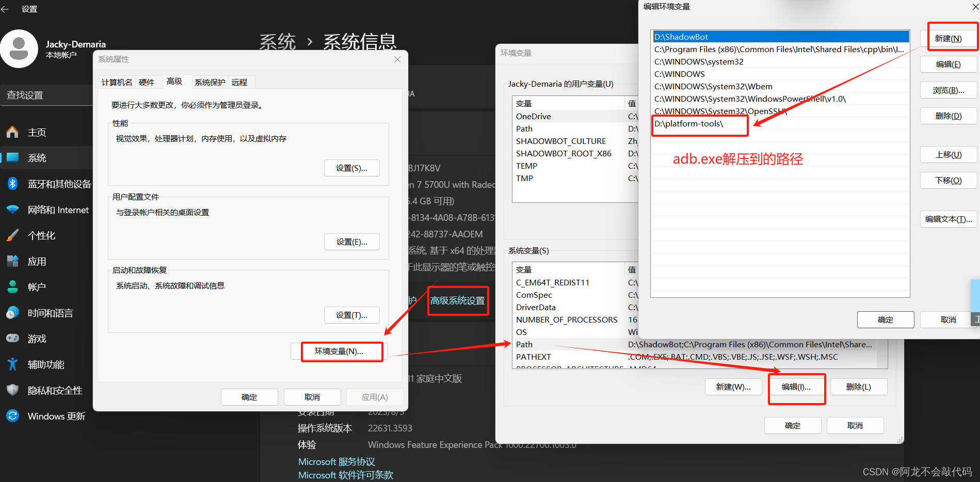This screenshot has height=482, width=980.
Task: Click the back arrow in Settings window
Action: tap(5, 9)
